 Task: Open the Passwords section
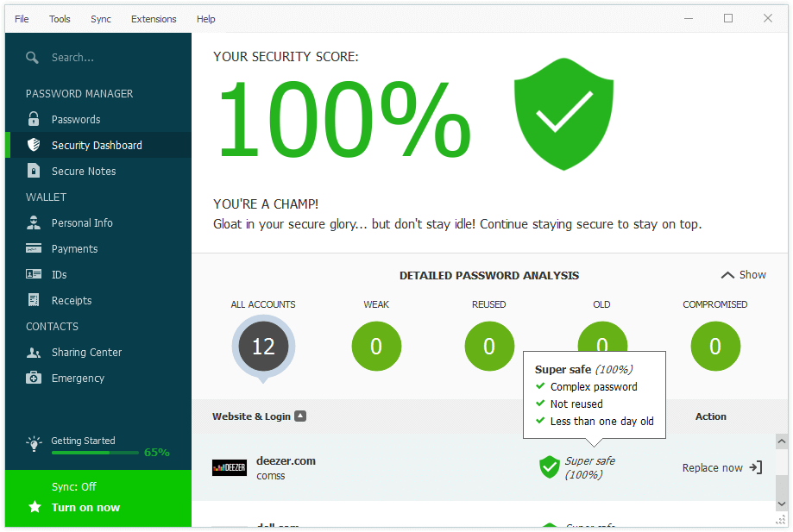[x=78, y=119]
